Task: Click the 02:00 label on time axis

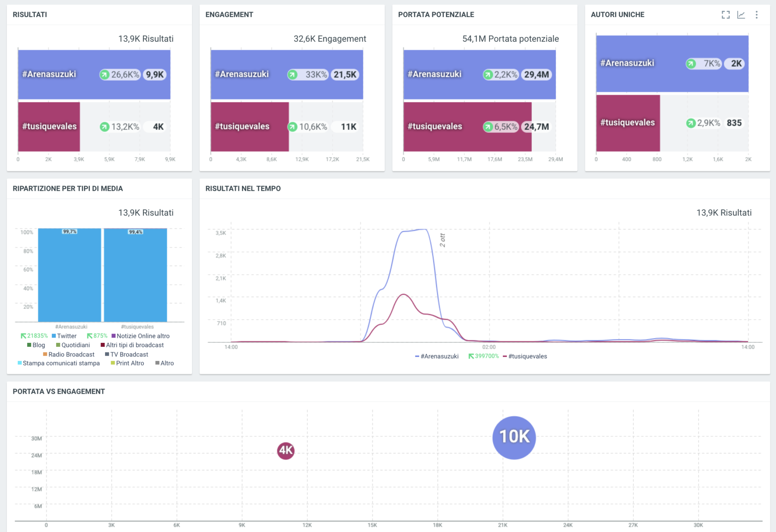Action: [489, 347]
